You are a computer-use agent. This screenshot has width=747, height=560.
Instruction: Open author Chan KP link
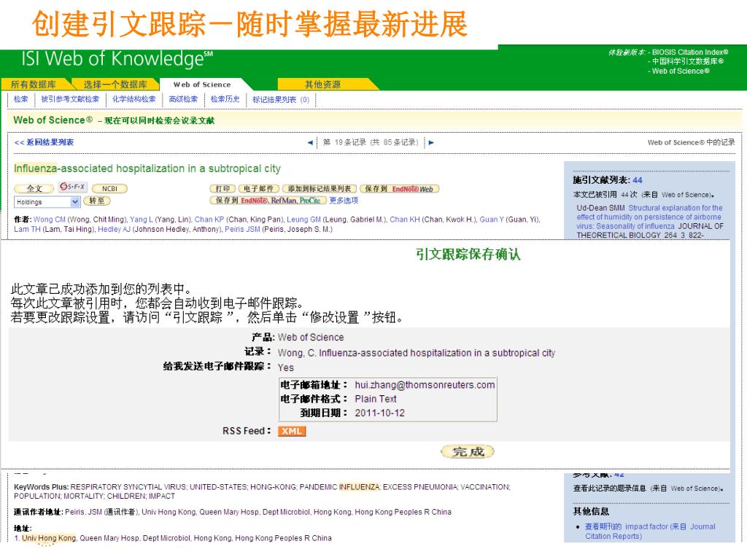point(209,219)
